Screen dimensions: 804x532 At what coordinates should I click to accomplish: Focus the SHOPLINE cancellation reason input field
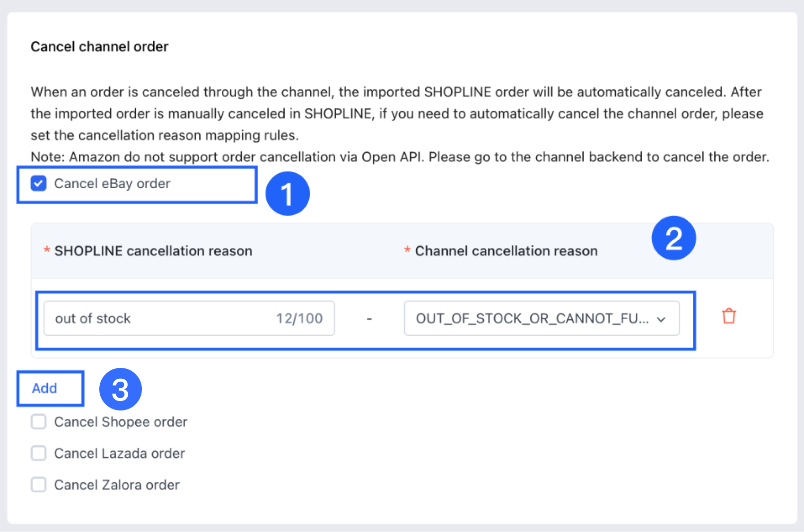189,318
